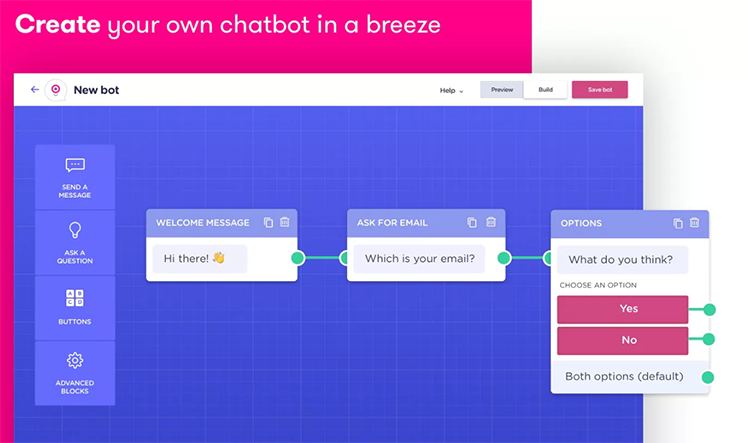The width and height of the screenshot is (748, 443).
Task: Switch to the Preview tab
Action: (502, 90)
